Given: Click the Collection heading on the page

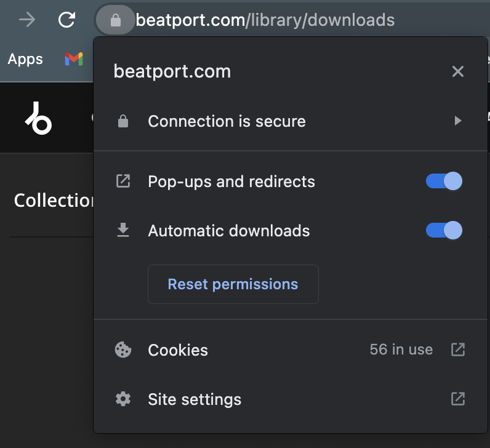Looking at the screenshot, I should click(x=54, y=200).
